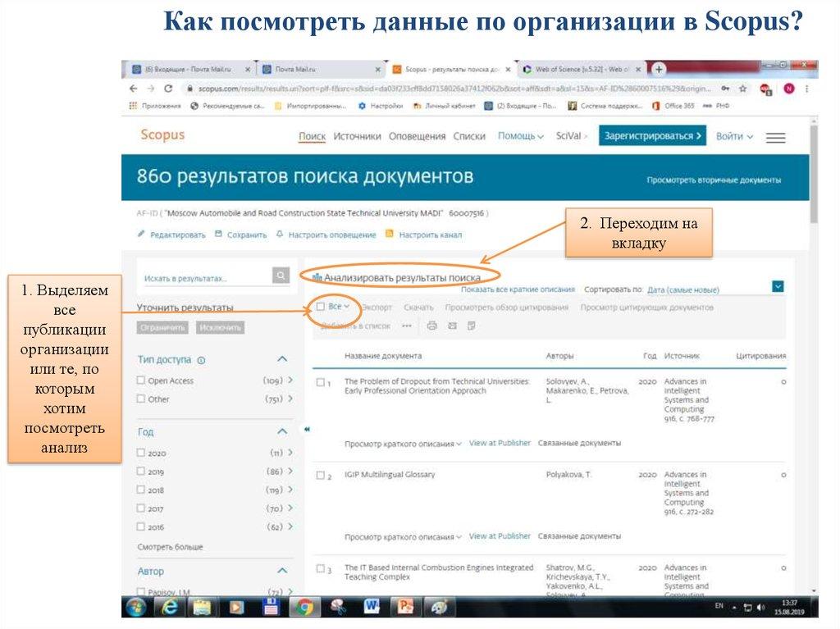The image size is (840, 629).
Task: Go to the Источники menu item
Action: pos(357,136)
